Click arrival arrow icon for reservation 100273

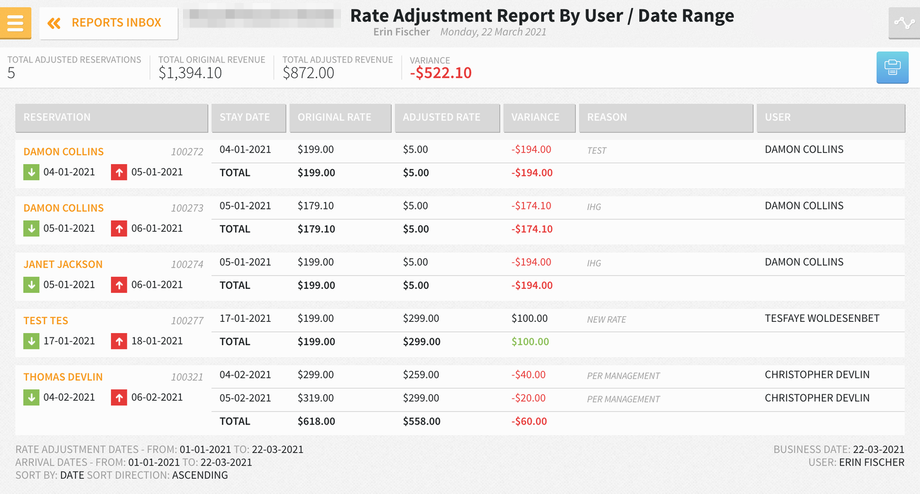31,229
